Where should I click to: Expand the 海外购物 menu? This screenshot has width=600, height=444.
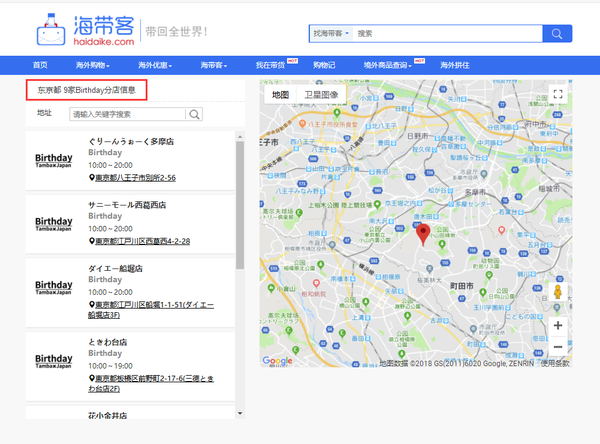(x=93, y=65)
